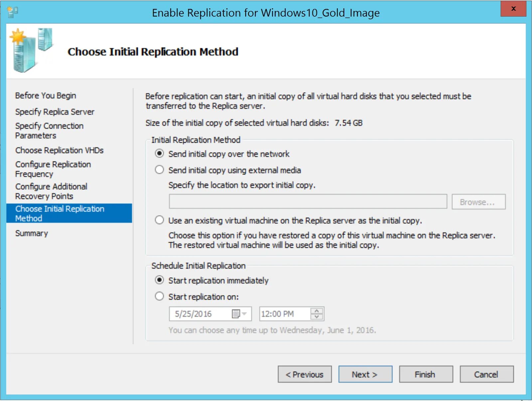532x401 pixels.
Task: Click 'You can choose any time' note
Action: (272, 331)
